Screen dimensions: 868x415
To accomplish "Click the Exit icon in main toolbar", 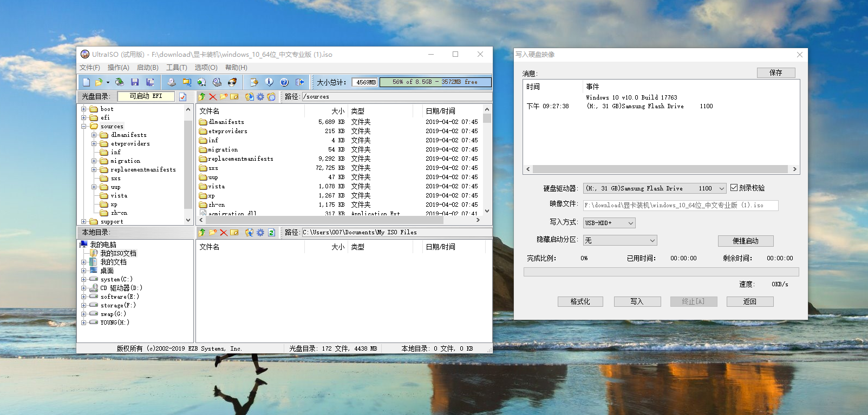I will (299, 82).
